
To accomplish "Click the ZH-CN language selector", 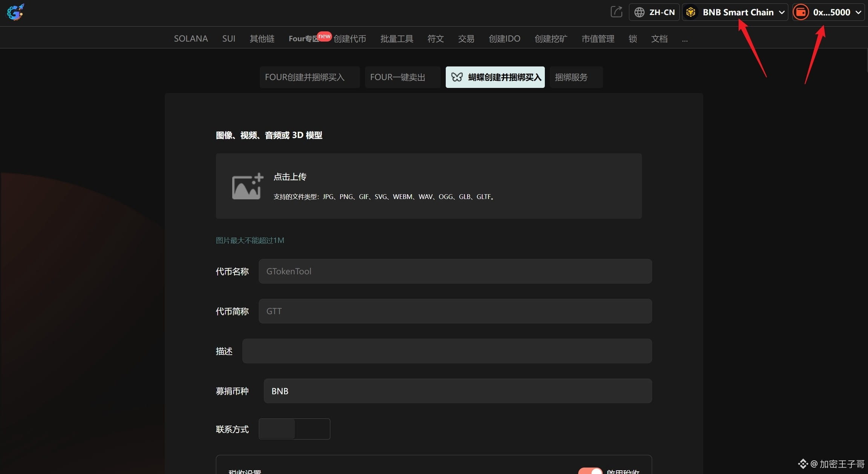I will [x=662, y=12].
